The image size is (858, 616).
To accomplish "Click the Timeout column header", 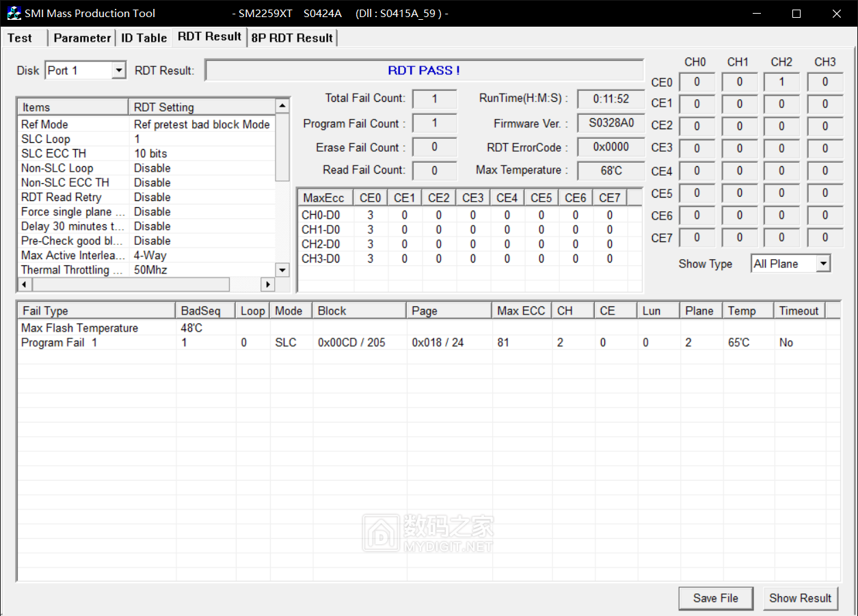I will coord(800,311).
